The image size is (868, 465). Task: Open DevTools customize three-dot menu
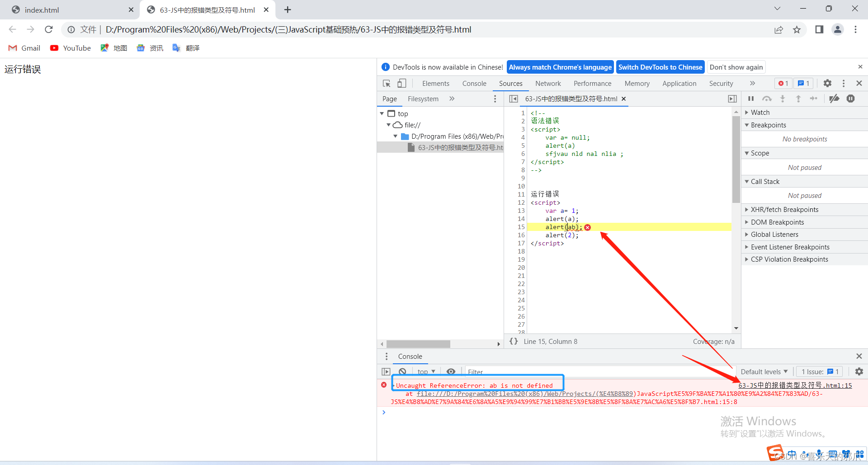click(844, 84)
